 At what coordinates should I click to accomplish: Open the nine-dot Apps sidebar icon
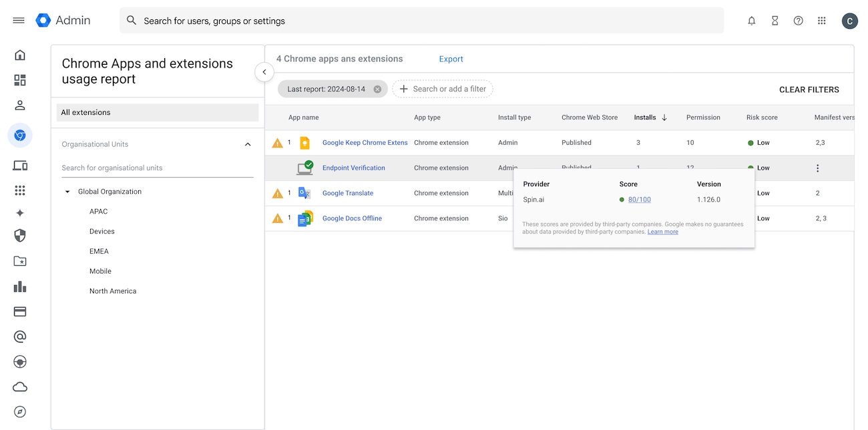pos(20,190)
